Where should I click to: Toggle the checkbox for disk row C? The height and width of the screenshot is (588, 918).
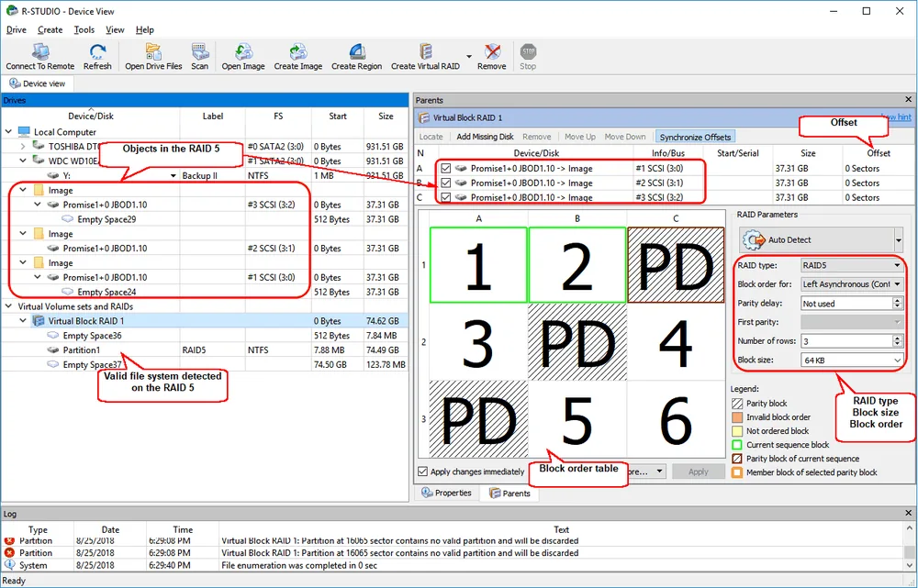(x=446, y=197)
